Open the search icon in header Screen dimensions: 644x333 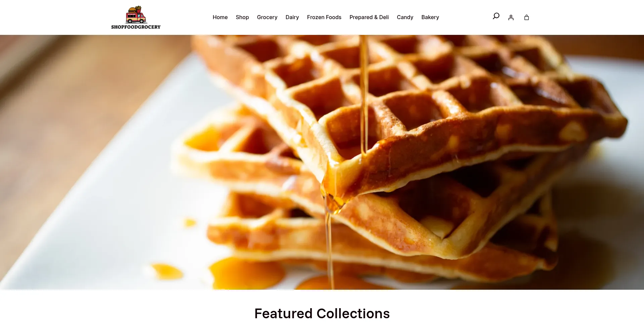coord(496,16)
